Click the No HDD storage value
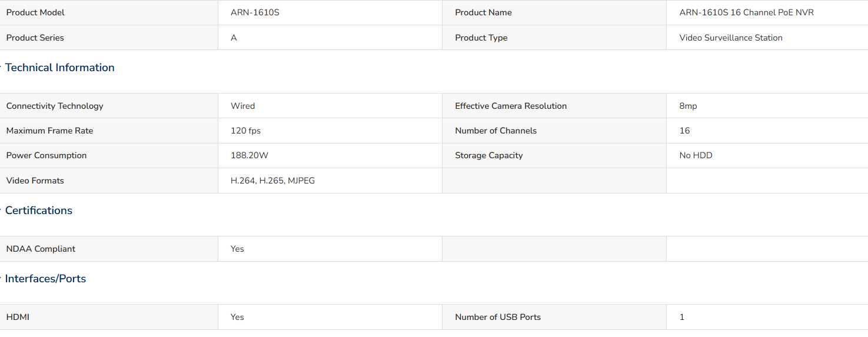The height and width of the screenshot is (337, 868). click(x=696, y=155)
